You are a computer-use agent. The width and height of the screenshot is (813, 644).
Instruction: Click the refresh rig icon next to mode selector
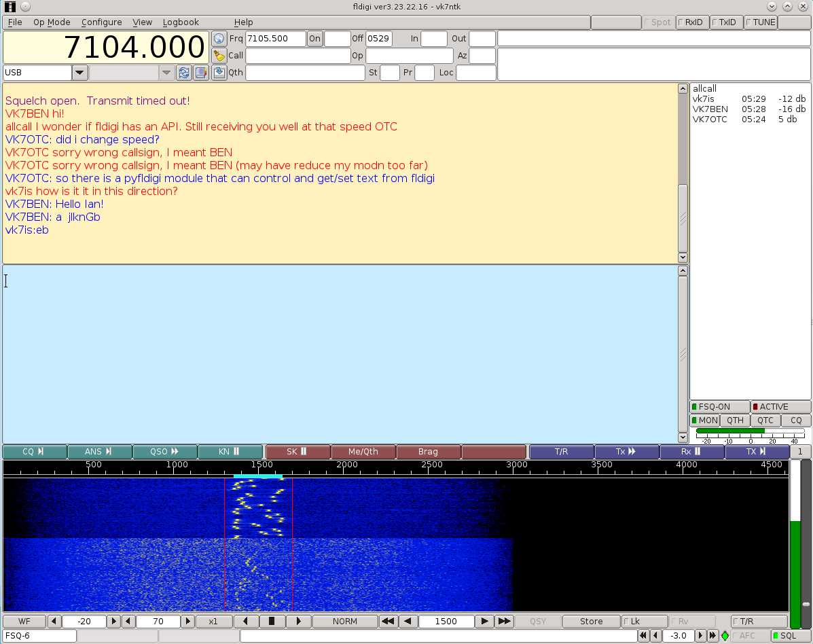pyautogui.click(x=184, y=73)
